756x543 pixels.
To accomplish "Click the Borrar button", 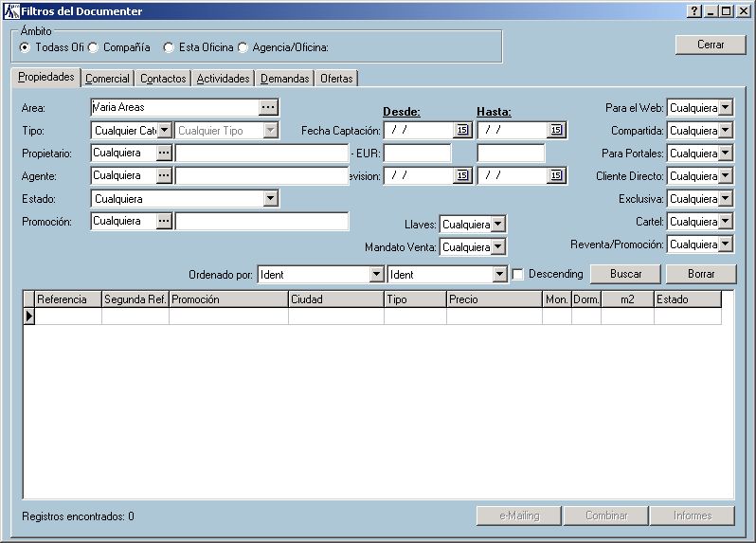I will (701, 274).
